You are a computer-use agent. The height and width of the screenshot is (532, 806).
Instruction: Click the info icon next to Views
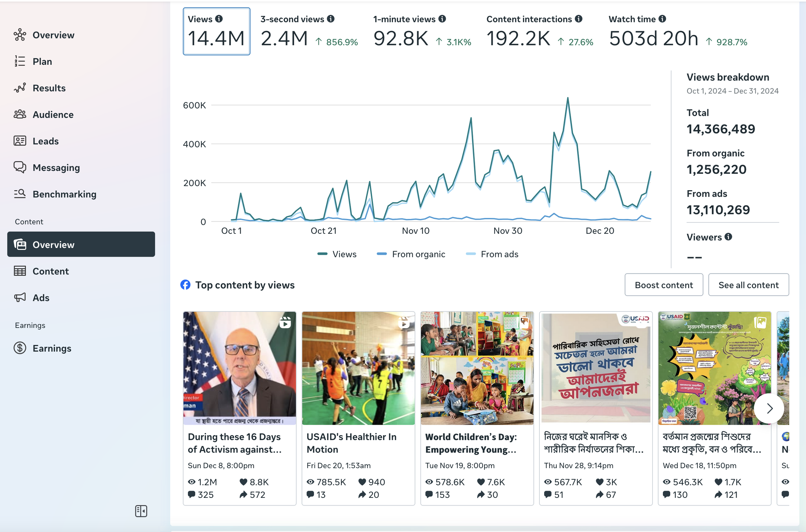[219, 19]
